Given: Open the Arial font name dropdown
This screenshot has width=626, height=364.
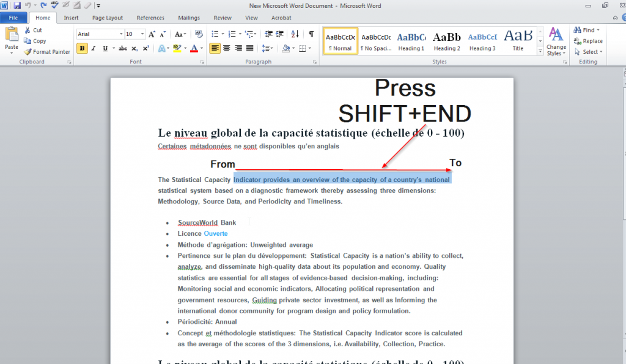Looking at the screenshot, I should 121,34.
